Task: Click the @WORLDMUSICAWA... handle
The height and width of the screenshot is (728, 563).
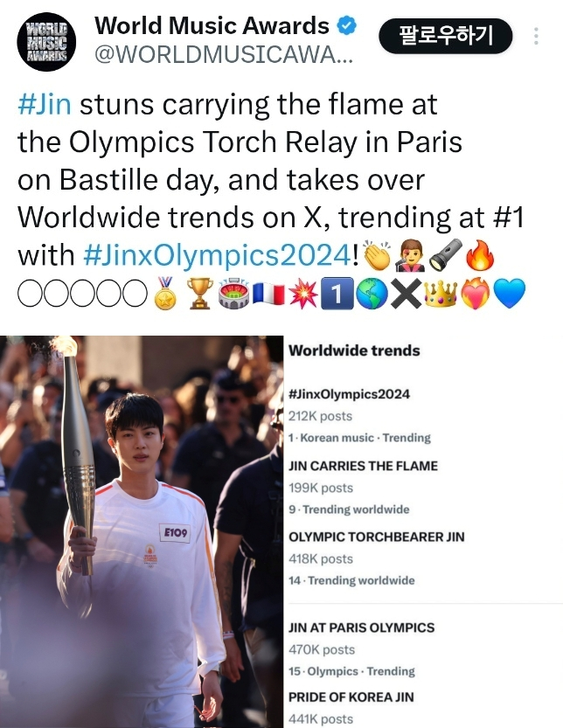Action: 224,55
